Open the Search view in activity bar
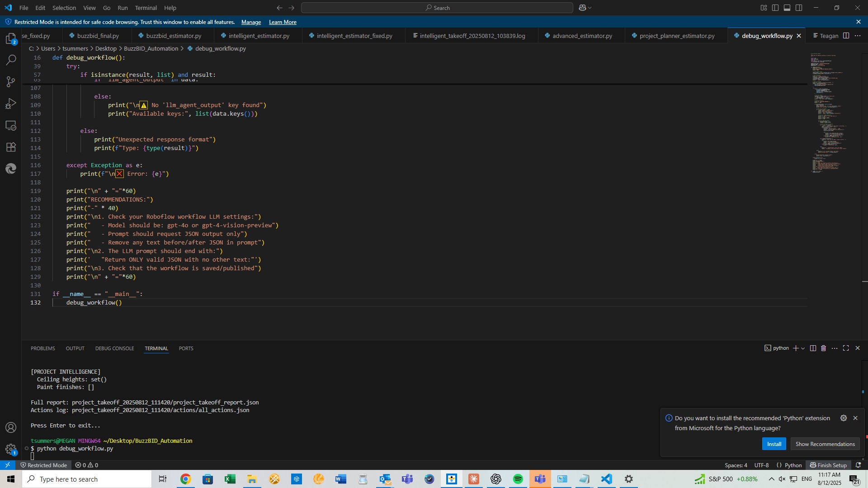868x488 pixels. click(x=11, y=60)
